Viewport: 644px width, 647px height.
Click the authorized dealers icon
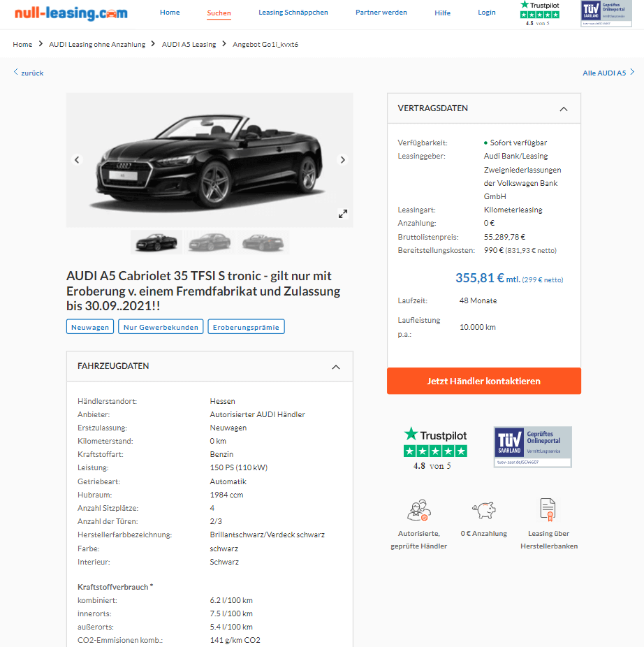click(x=419, y=511)
